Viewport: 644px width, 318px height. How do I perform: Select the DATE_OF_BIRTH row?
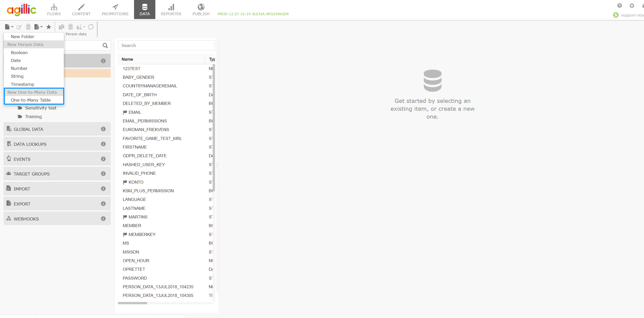[x=139, y=95]
